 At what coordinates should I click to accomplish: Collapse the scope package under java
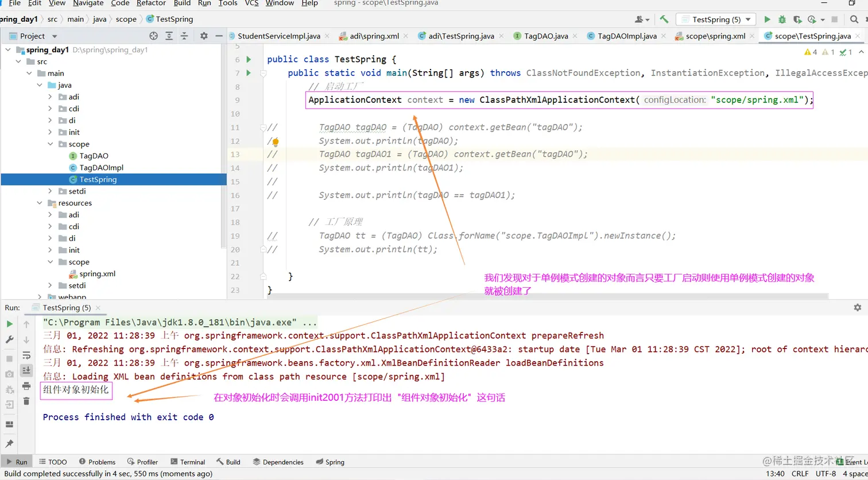point(51,144)
